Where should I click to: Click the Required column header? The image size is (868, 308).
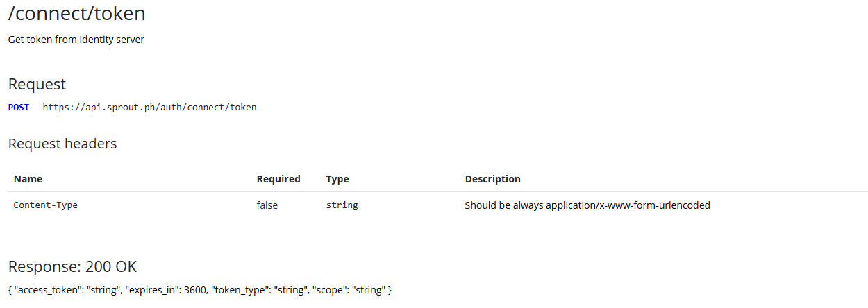[278, 179]
